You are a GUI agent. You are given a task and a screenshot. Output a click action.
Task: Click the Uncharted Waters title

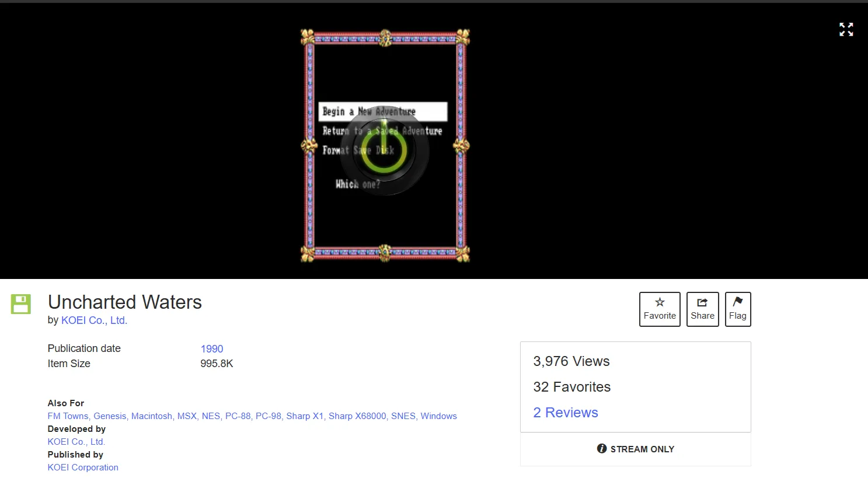point(125,302)
